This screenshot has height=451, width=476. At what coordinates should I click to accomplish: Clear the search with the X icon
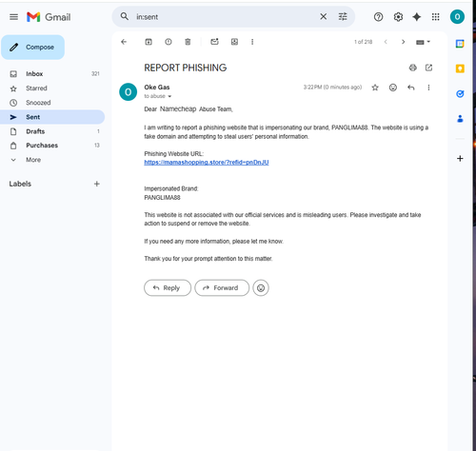click(x=323, y=16)
